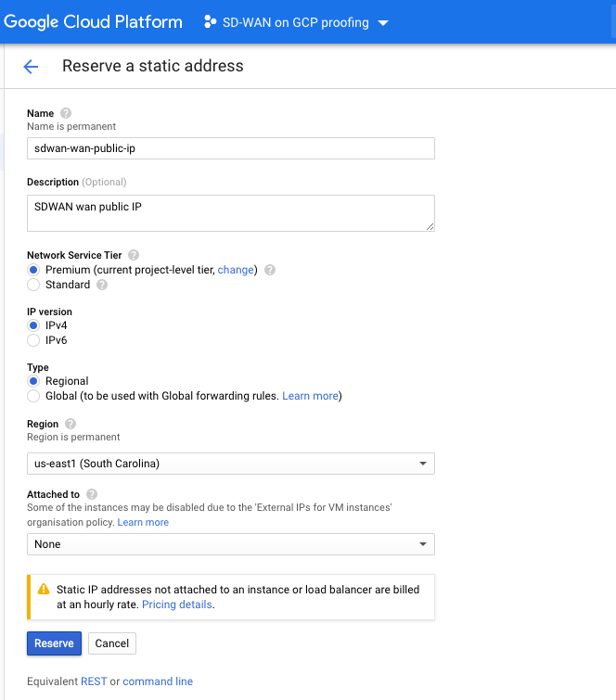
Task: Click the Description text area
Action: [230, 213]
